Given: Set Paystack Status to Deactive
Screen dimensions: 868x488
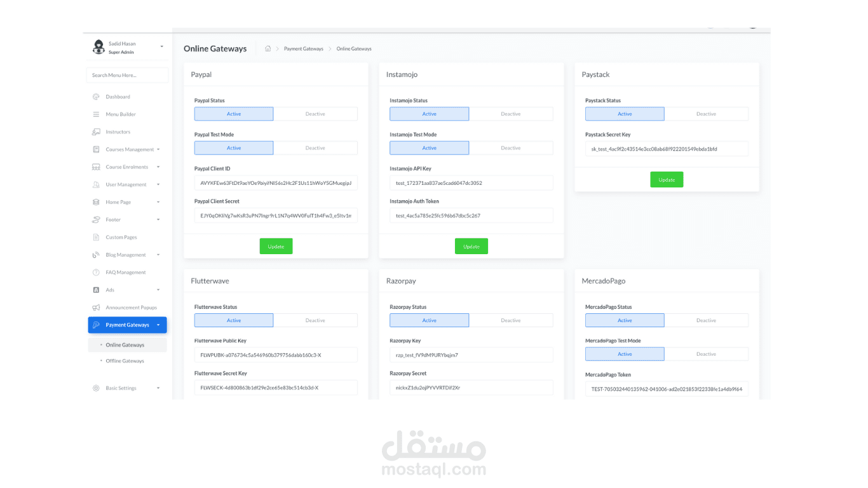Looking at the screenshot, I should (707, 114).
